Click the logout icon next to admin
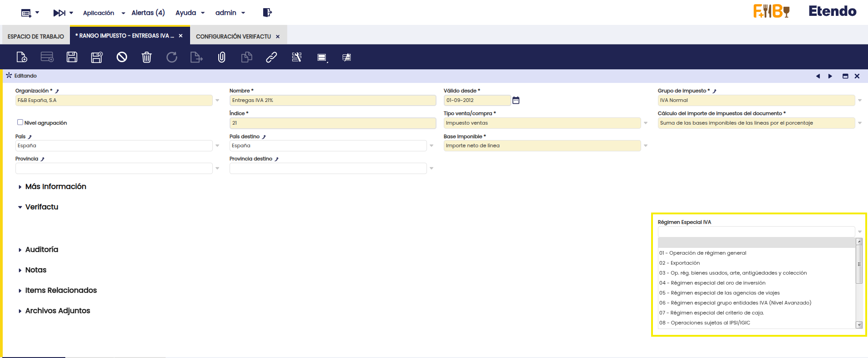This screenshot has height=358, width=868. tap(267, 13)
